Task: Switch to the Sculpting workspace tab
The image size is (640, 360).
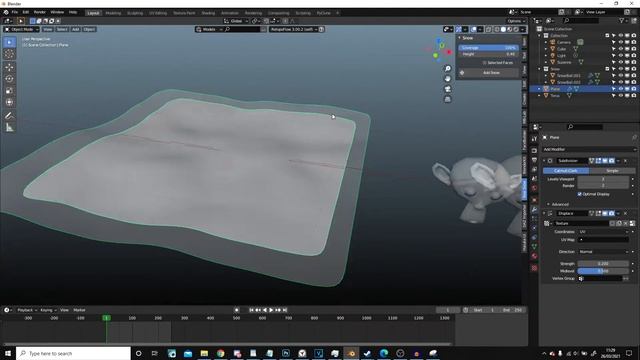Action: 135,13
